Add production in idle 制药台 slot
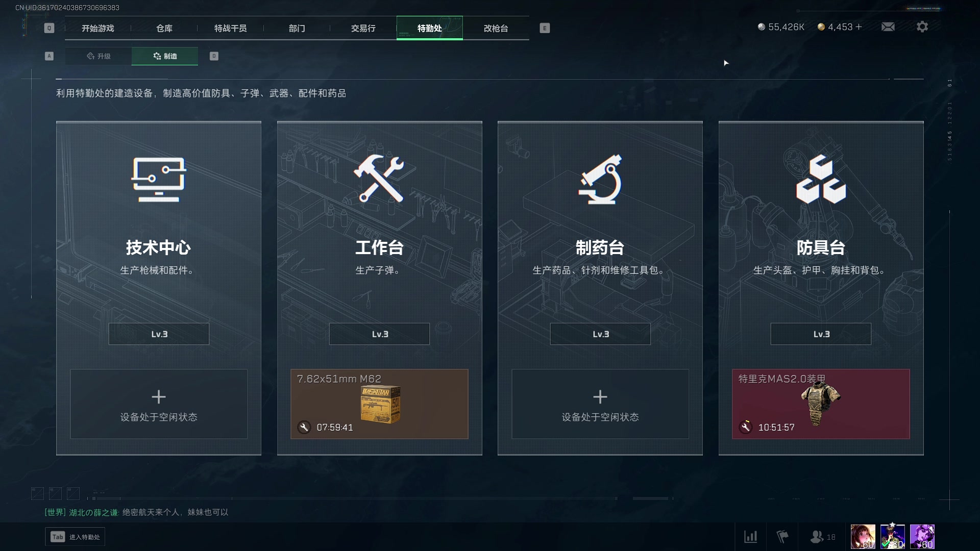Image resolution: width=980 pixels, height=551 pixels. tap(600, 404)
